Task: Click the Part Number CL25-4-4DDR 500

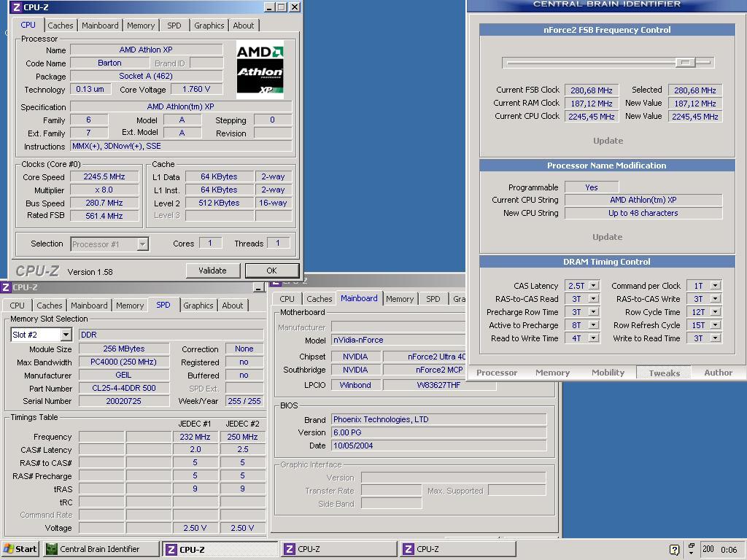Action: point(124,388)
